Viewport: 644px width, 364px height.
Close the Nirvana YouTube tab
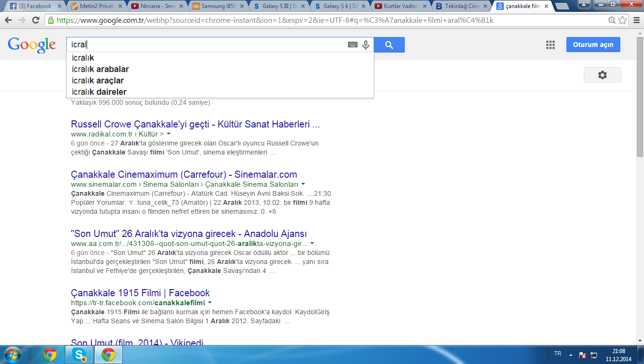182,7
